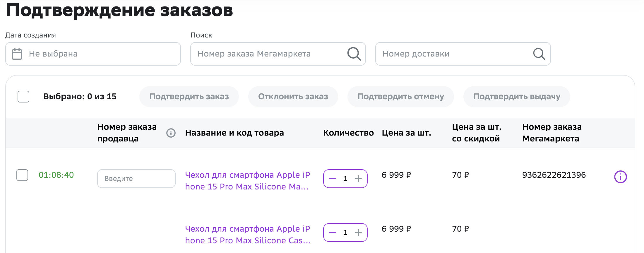Click the Подтвердить заказ button
644x253 pixels.
(x=189, y=97)
